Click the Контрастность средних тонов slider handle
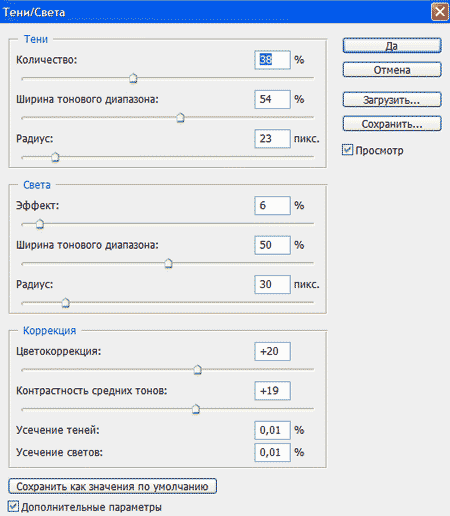This screenshot has height=516, width=450. point(196,409)
